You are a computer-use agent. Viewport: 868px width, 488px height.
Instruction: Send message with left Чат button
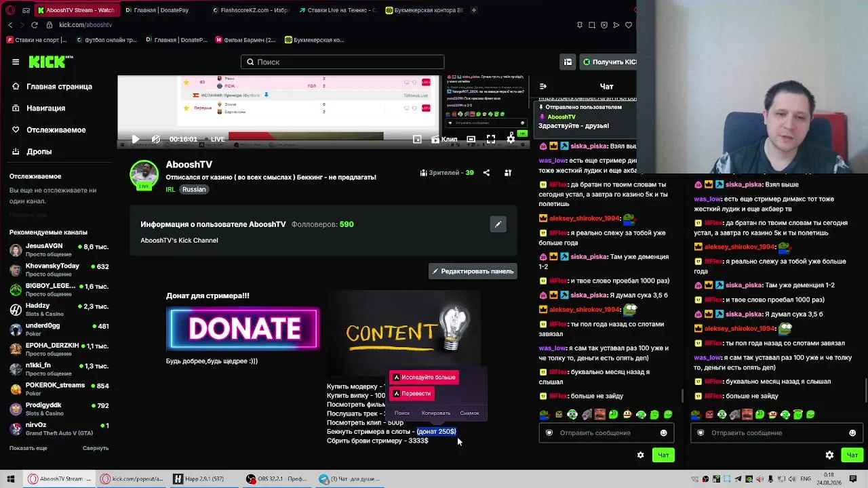point(663,455)
